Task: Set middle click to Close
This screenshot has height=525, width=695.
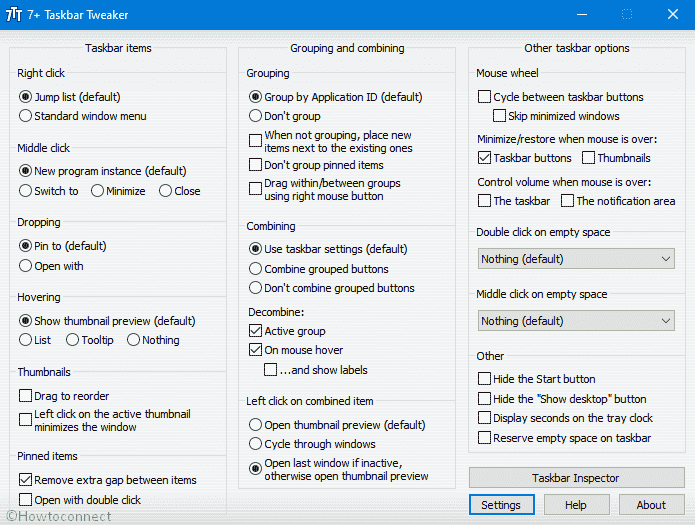Action: coord(165,191)
